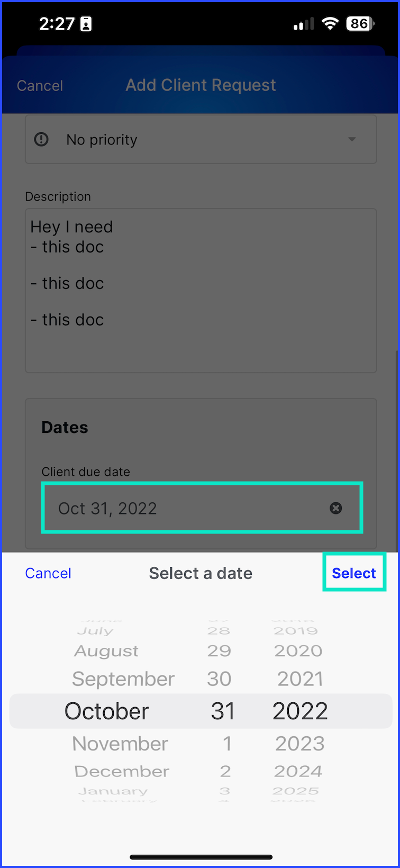Screen dimensions: 400x868
Task: Click the priority exclamation icon
Action: (x=41, y=139)
